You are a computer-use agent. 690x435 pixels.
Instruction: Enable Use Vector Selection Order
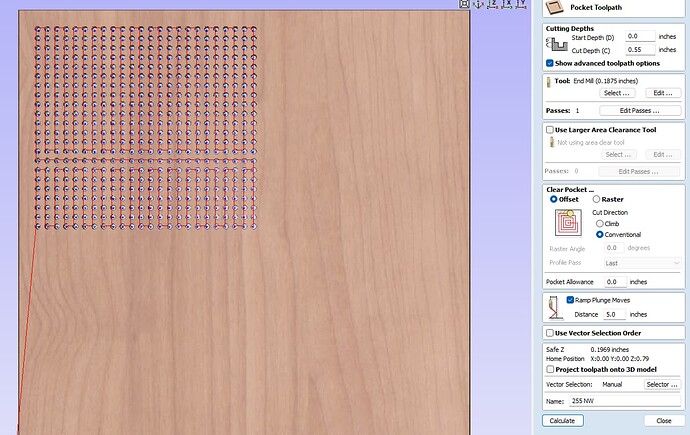(x=550, y=333)
